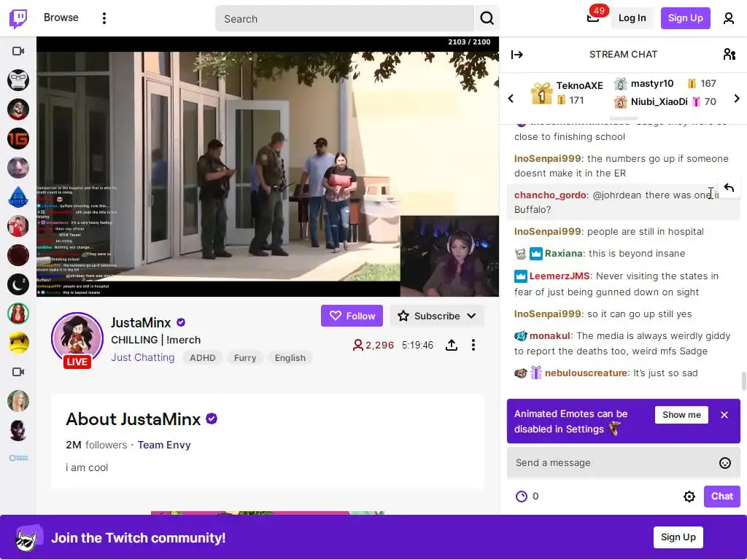Screen dimensions: 747x560
Task: Dismiss the Animated Emotes notice
Action: tap(724, 415)
